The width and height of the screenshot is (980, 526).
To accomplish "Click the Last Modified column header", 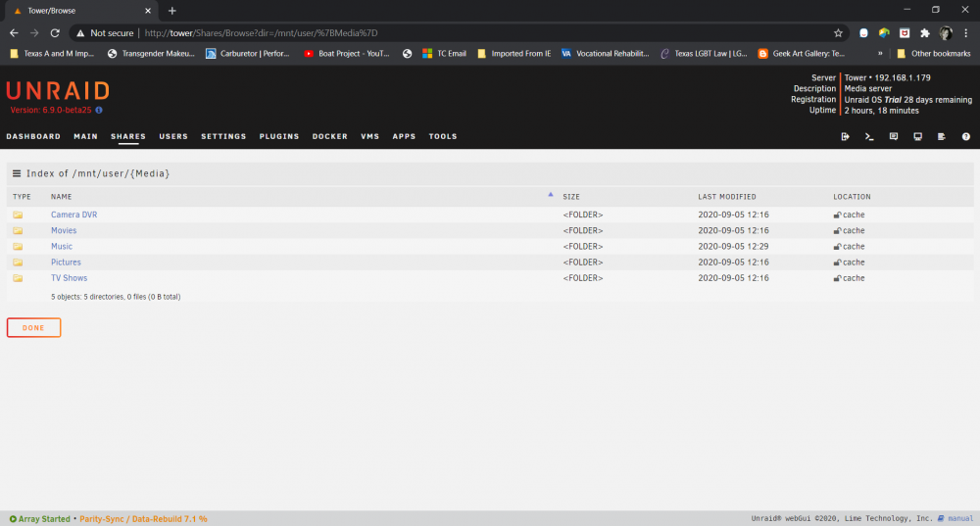I will point(727,197).
